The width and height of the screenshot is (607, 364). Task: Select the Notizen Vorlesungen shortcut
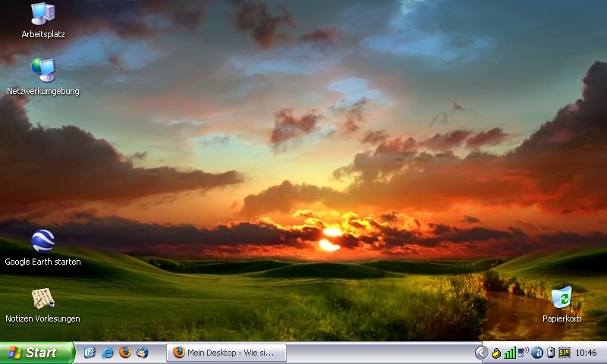42,299
